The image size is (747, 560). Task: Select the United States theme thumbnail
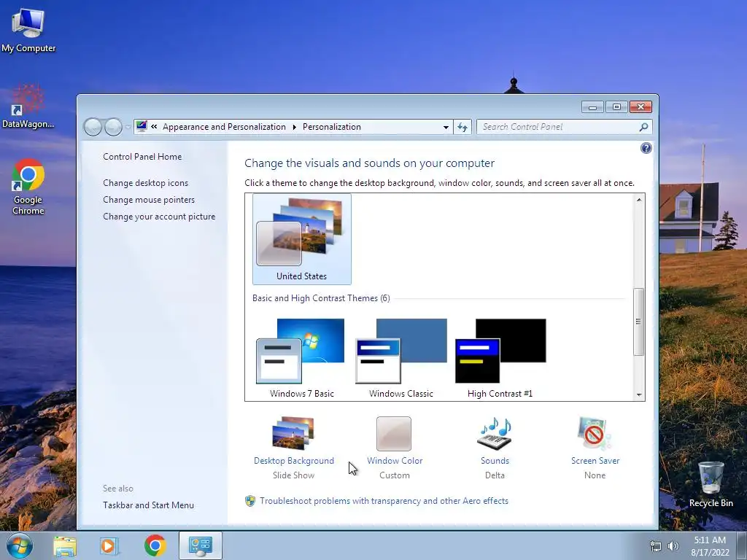[301, 238]
